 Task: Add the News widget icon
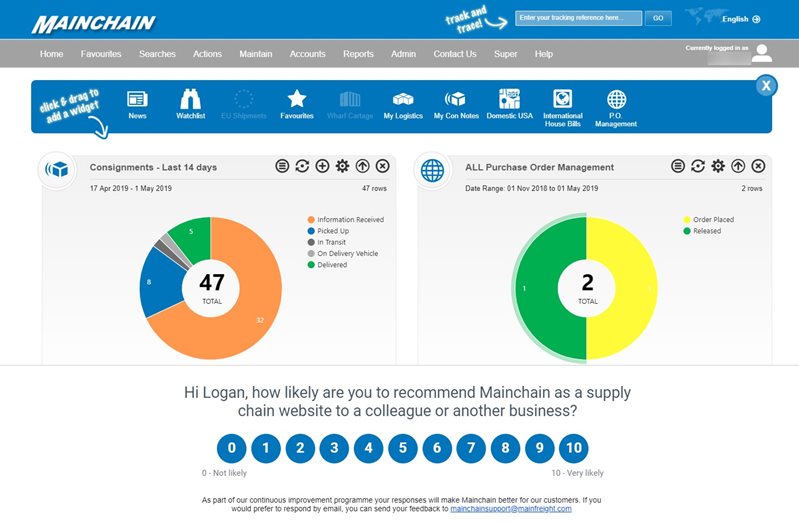pyautogui.click(x=137, y=99)
